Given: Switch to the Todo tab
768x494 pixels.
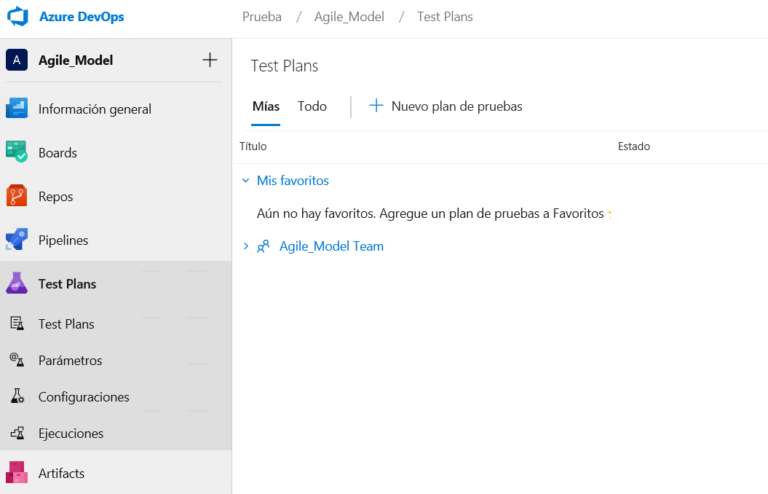Looking at the screenshot, I should coord(312,106).
